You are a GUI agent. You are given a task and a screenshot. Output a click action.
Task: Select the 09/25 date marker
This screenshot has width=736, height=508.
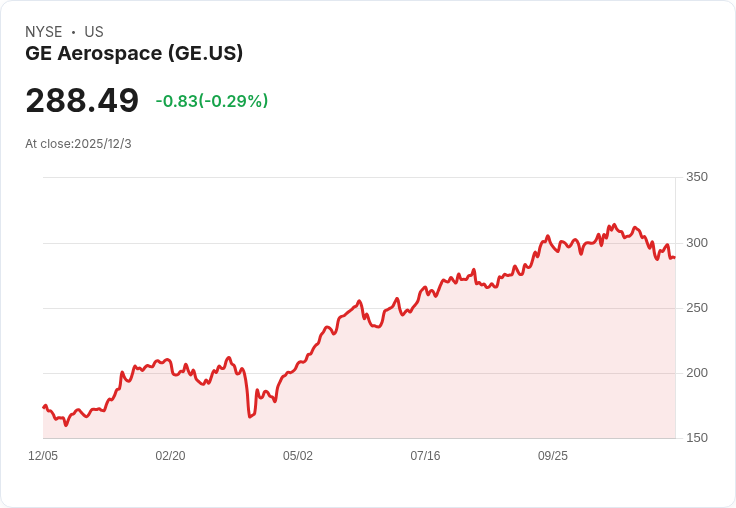click(x=553, y=456)
